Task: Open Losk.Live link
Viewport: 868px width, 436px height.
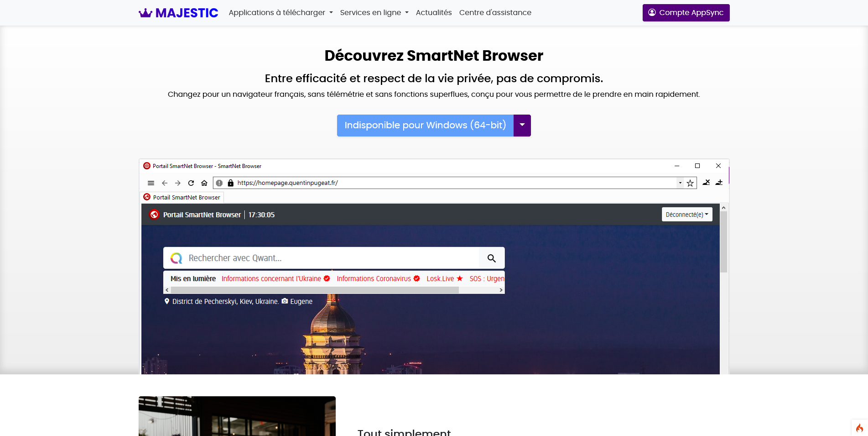Action: pyautogui.click(x=445, y=279)
